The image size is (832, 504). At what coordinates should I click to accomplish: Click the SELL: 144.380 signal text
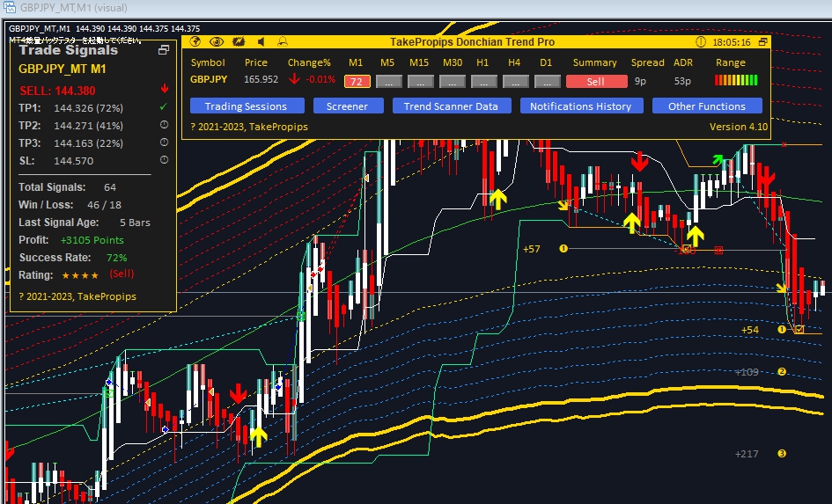pos(58,91)
